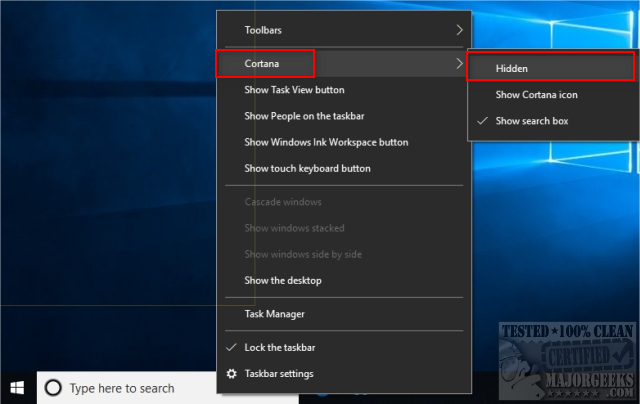
Task: Click the grayed Cascade windows entry
Action: tap(344, 202)
